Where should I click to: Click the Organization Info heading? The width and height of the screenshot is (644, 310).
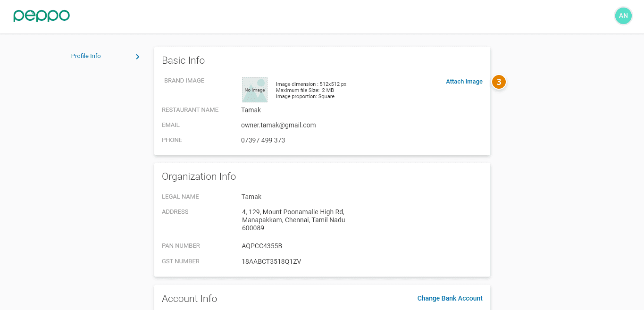click(x=199, y=176)
